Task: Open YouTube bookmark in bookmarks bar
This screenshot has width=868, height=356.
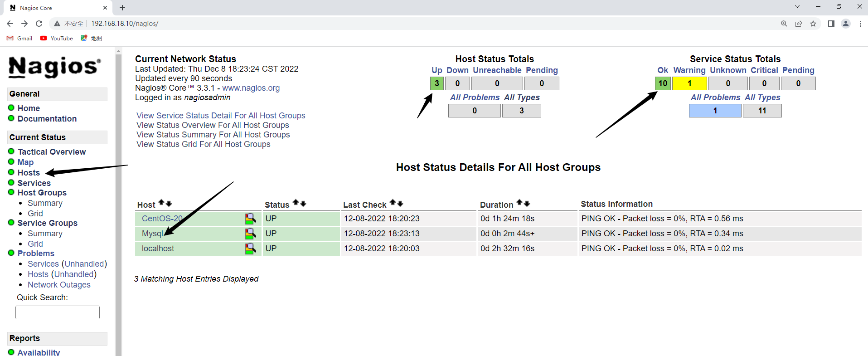Action: (x=57, y=39)
